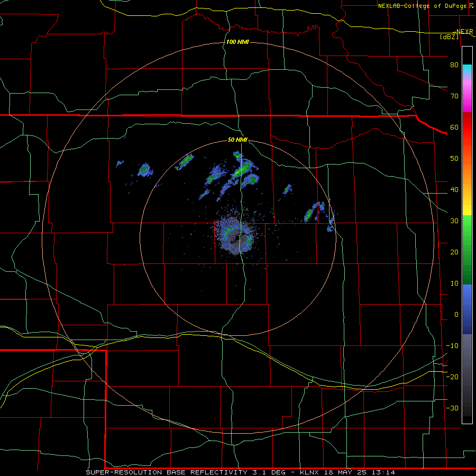Click the 100 NMI range ring label
This screenshot has width=476, height=476.
point(237,42)
